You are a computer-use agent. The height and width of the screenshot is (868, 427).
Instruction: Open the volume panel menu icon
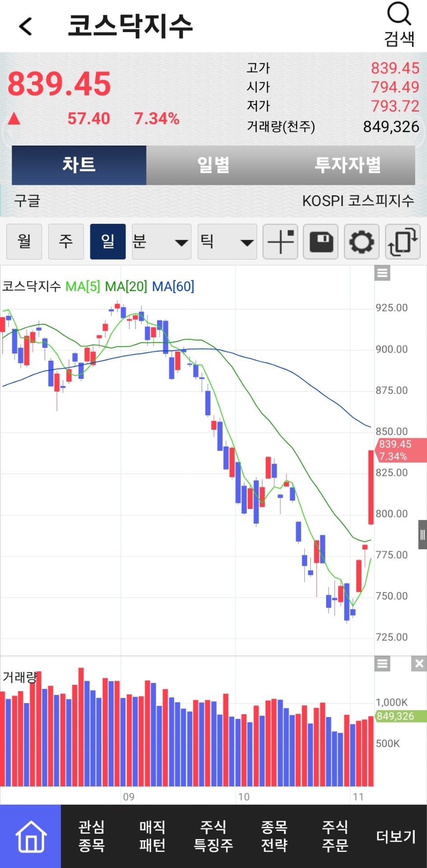pyautogui.click(x=382, y=664)
